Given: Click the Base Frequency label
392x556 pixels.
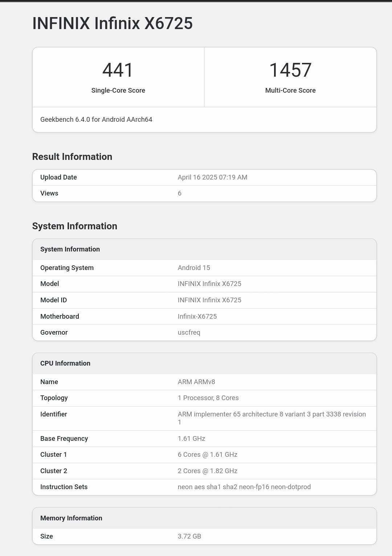Looking at the screenshot, I should (64, 439).
